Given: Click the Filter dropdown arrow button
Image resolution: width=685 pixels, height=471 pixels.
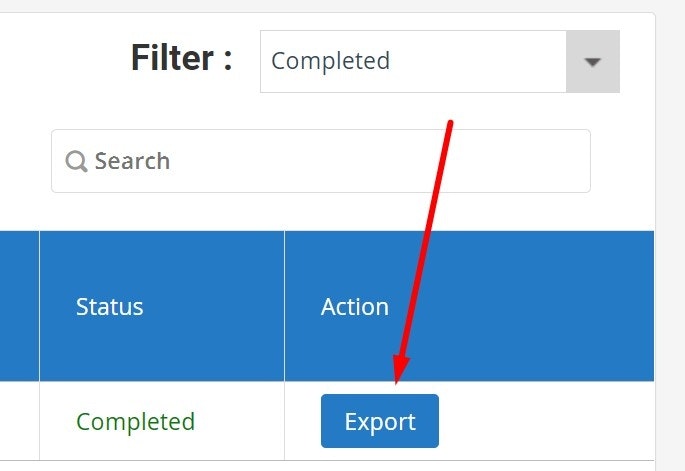Looking at the screenshot, I should click(592, 61).
